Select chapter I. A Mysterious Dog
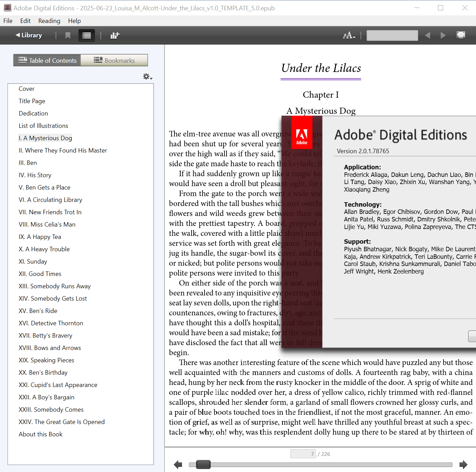The height and width of the screenshot is (472, 476). 45,138
